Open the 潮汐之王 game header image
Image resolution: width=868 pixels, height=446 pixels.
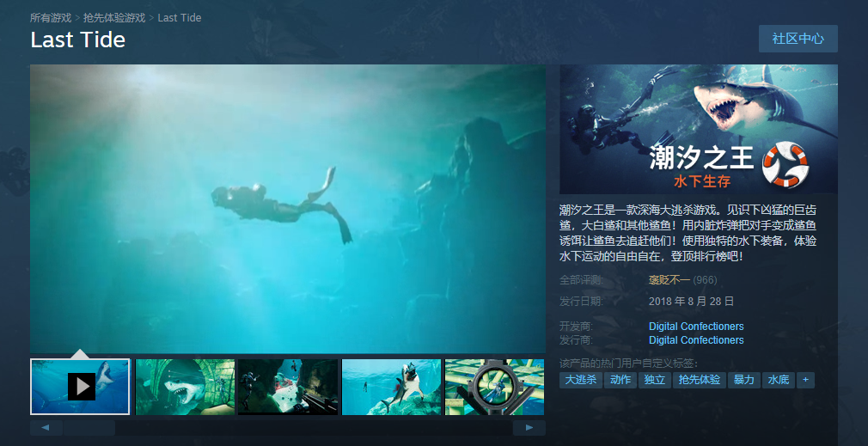[699, 129]
